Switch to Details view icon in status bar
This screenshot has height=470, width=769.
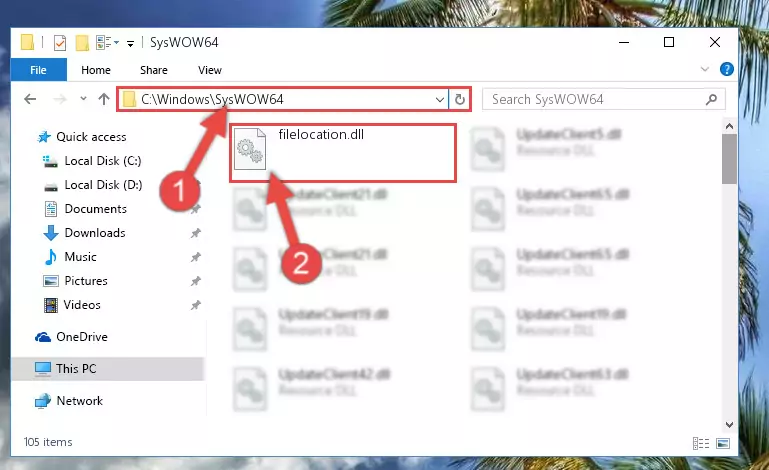pyautogui.click(x=701, y=444)
